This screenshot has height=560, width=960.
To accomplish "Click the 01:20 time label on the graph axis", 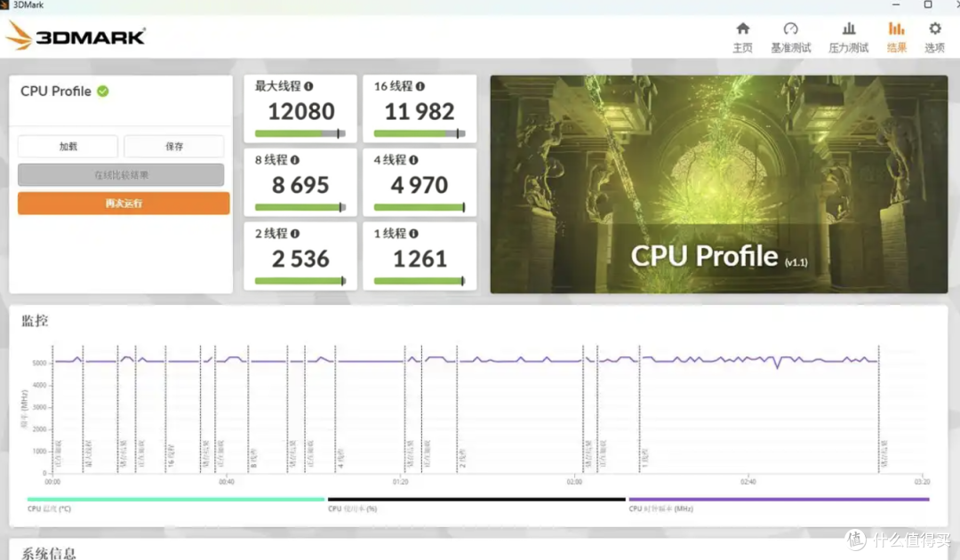I will click(400, 483).
